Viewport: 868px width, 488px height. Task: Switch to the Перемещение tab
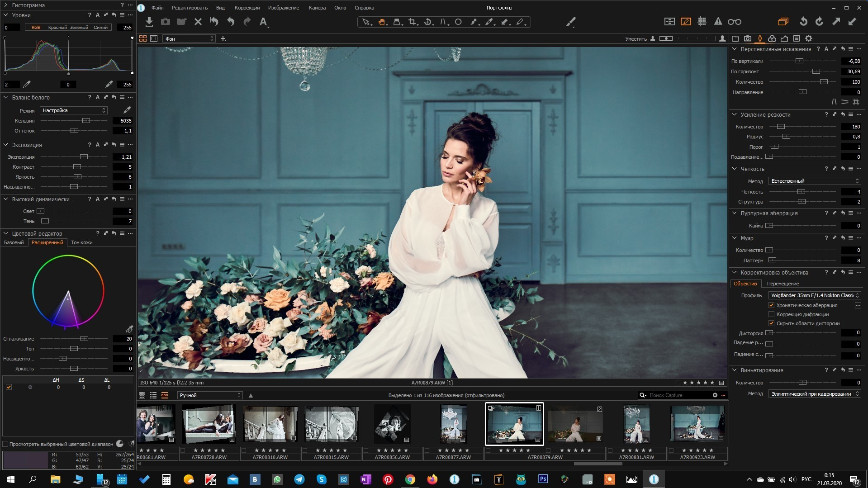[x=783, y=284]
